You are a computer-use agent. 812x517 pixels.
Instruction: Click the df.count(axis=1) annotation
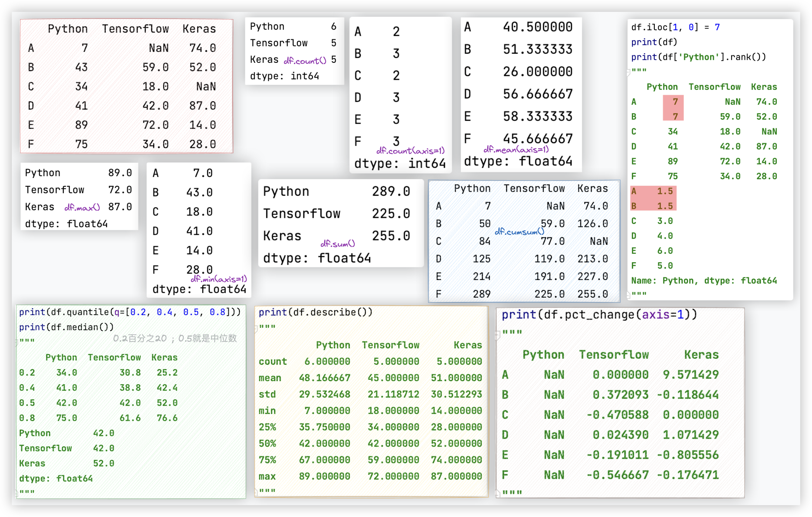pyautogui.click(x=410, y=150)
